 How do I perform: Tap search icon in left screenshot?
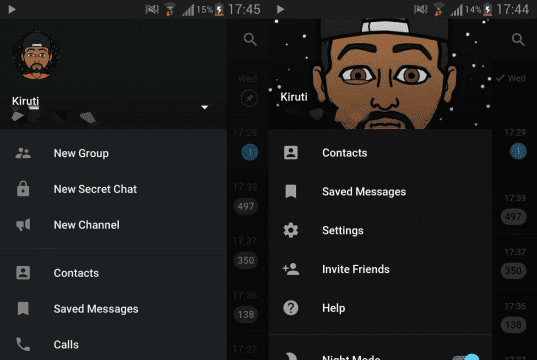point(250,39)
